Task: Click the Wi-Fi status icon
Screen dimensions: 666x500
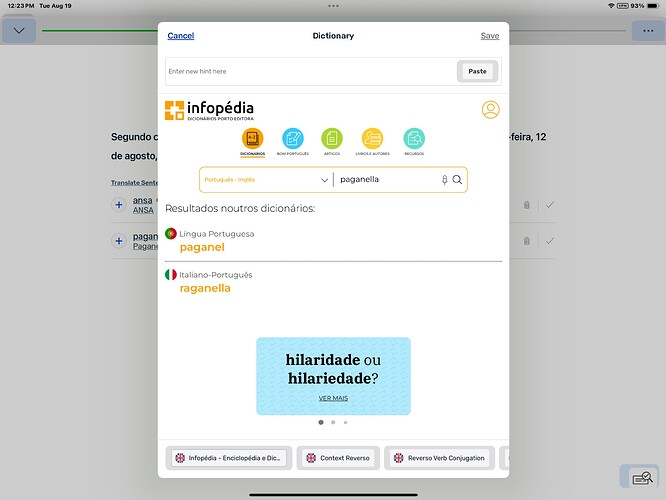Action: click(611, 6)
